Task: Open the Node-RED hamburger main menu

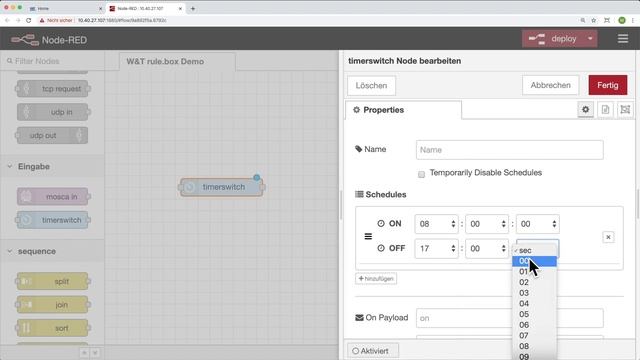Action: pyautogui.click(x=622, y=39)
